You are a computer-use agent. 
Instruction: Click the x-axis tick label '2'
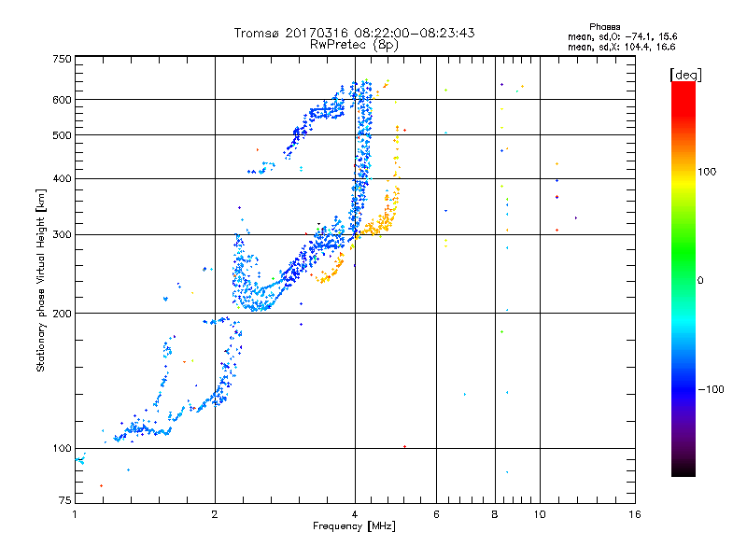pyautogui.click(x=215, y=514)
